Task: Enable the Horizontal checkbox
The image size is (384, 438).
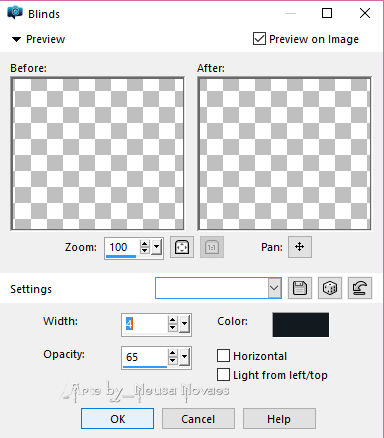Action: click(x=223, y=356)
